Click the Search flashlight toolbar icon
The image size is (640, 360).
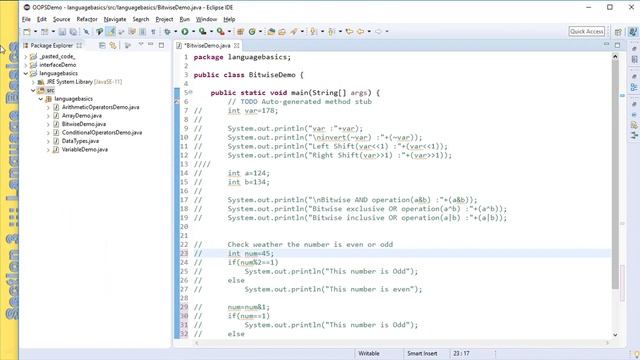294,31
